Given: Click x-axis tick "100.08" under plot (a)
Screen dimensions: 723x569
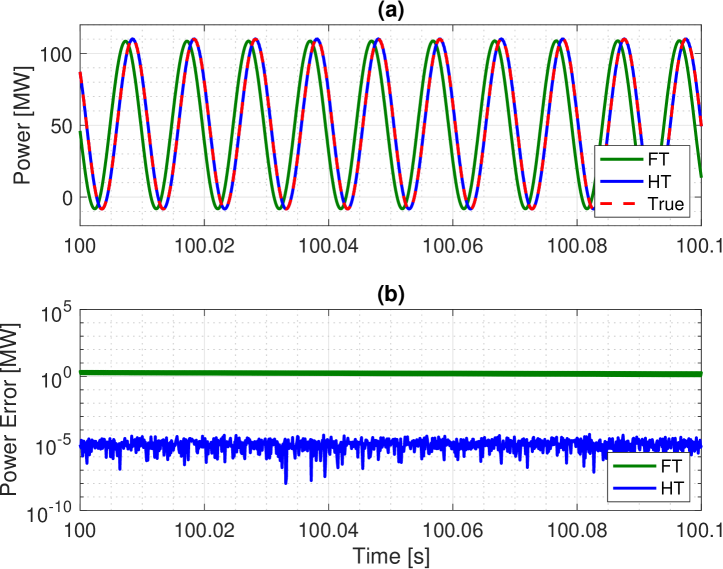Looking at the screenshot, I should click(577, 246).
